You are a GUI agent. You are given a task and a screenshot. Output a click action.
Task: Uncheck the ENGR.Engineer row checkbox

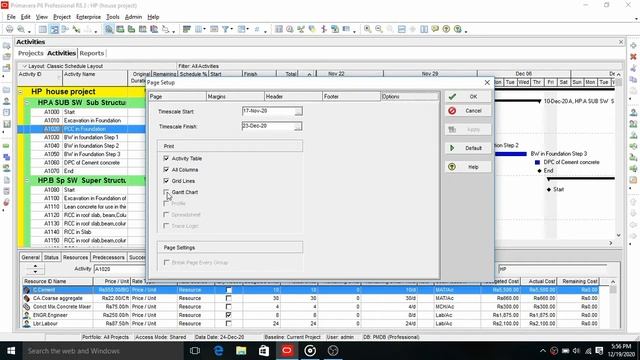tap(229, 315)
